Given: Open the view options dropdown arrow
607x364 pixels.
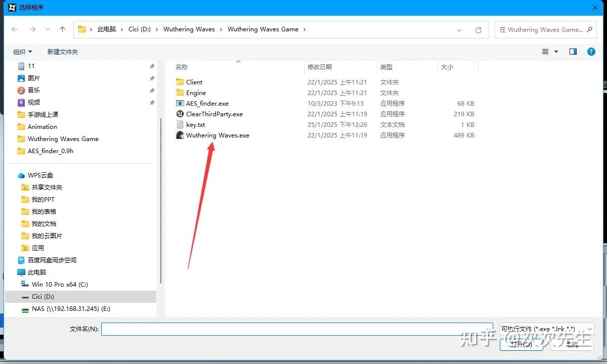Looking at the screenshot, I should coord(556,52).
